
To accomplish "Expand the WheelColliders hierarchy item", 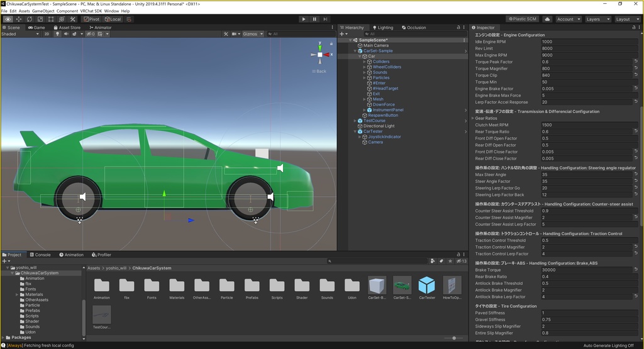I will (364, 67).
